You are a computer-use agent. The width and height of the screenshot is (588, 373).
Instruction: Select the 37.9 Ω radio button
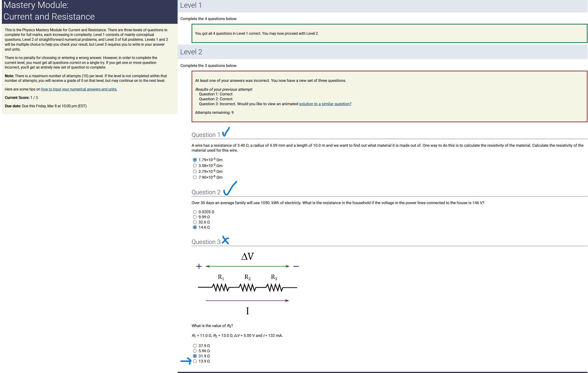[195, 346]
